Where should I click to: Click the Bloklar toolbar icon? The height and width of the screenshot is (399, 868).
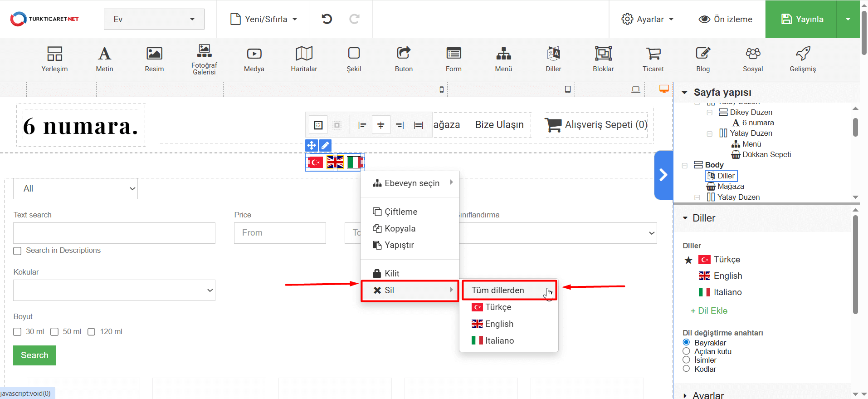(x=603, y=59)
